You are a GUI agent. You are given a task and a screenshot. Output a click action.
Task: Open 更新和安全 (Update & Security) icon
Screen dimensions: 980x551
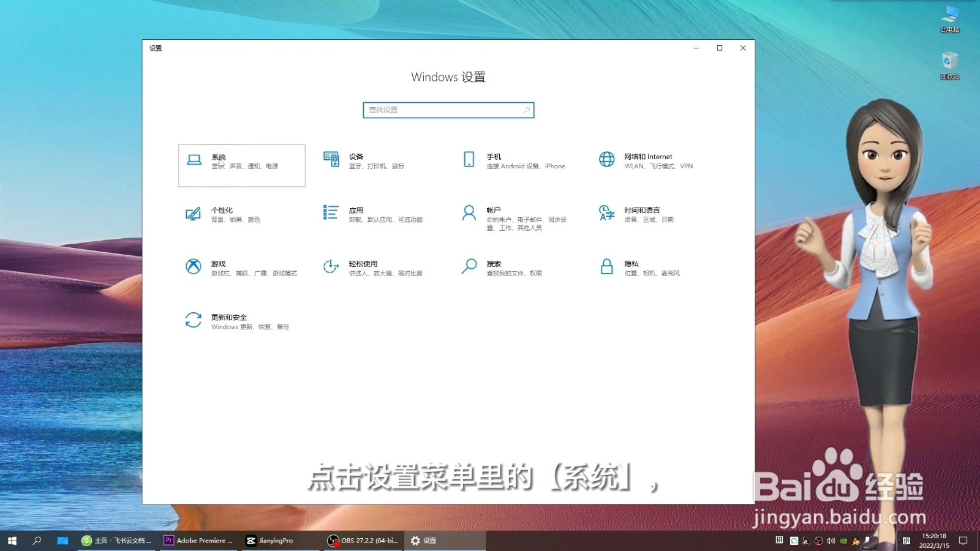tap(193, 320)
